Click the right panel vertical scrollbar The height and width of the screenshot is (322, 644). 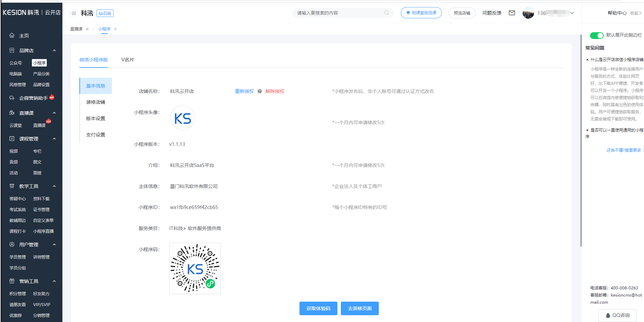(581, 140)
